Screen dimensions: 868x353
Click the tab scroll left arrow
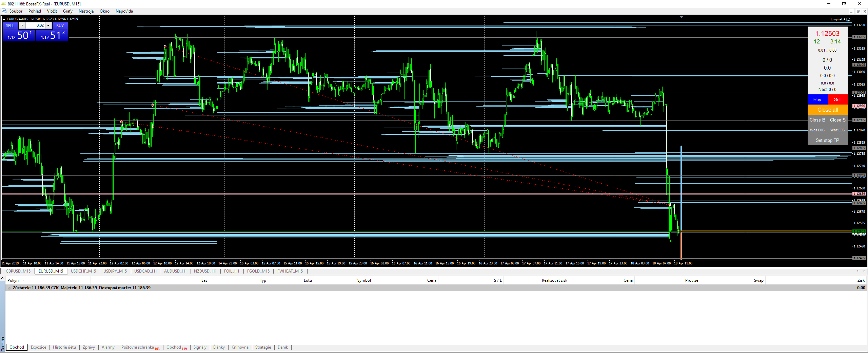[x=857, y=271]
